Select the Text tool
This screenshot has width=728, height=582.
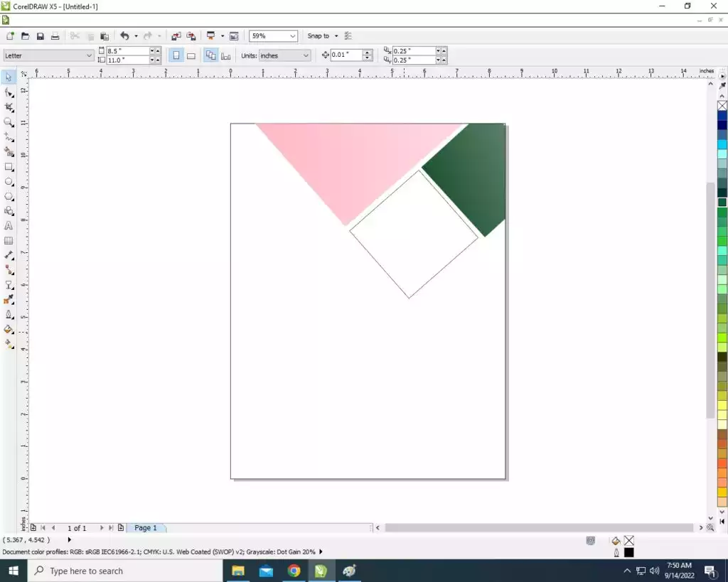tap(9, 226)
